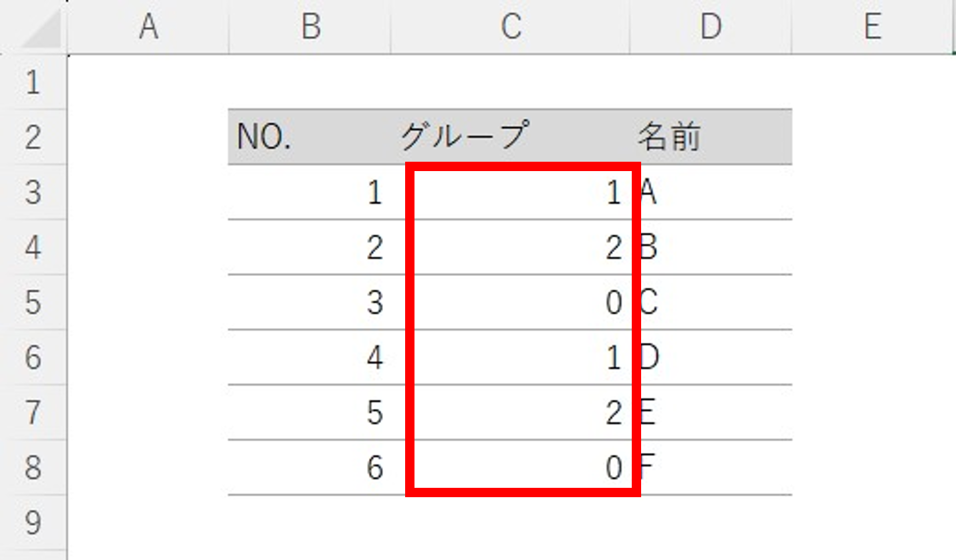Screen dimensions: 956x560
Task: Select cell C5 with value 0
Action: point(510,302)
